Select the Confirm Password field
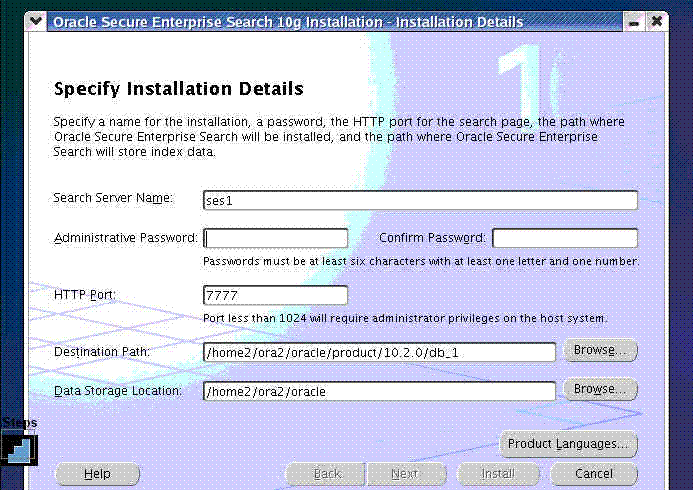The height and width of the screenshot is (490, 693). coord(565,238)
